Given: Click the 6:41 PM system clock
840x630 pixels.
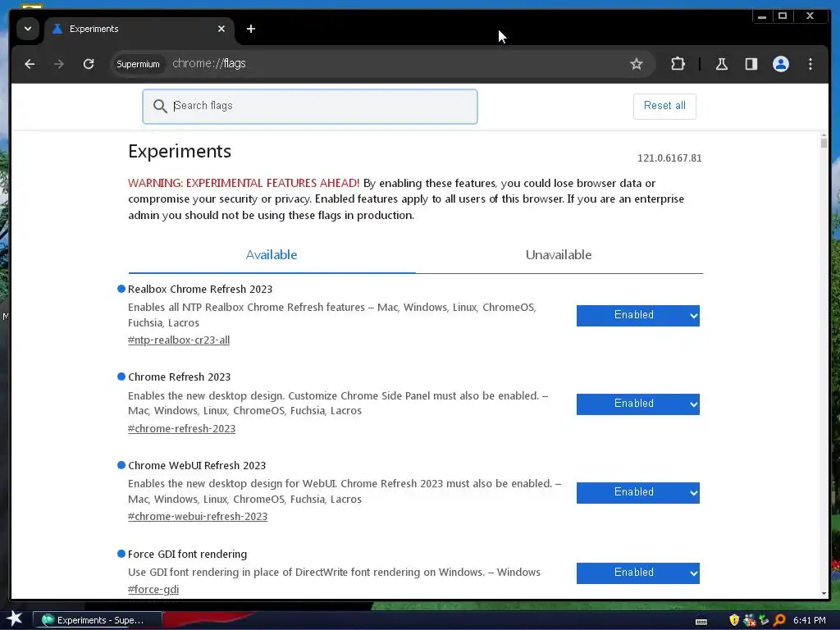Looking at the screenshot, I should pos(809,620).
